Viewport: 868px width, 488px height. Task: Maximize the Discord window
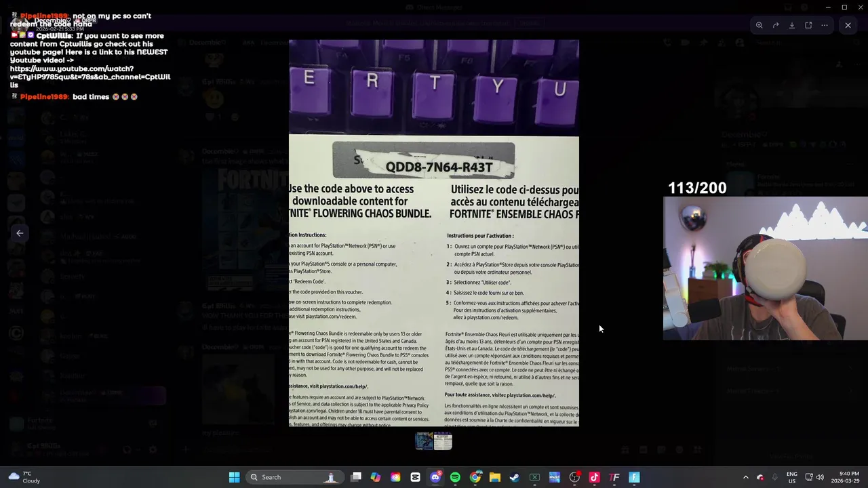pos(844,7)
